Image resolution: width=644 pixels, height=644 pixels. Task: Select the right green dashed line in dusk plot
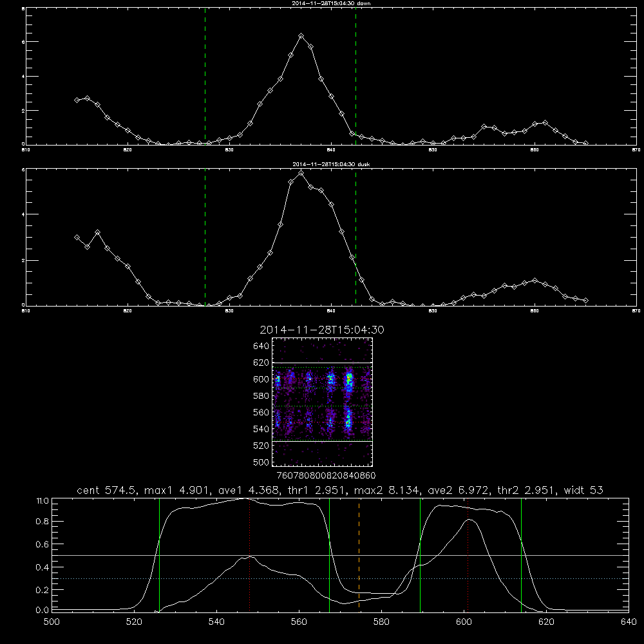tap(355, 237)
